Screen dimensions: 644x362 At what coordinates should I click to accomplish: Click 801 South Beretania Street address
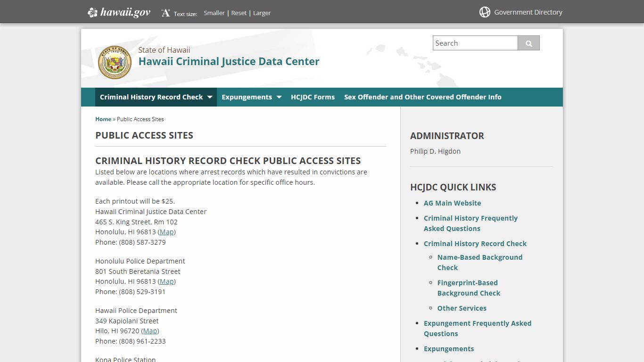138,271
